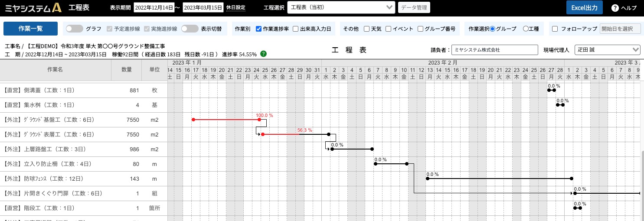The height and width of the screenshot is (221, 644).
Task: Click the 請負者 text field
Action: [x=495, y=50]
